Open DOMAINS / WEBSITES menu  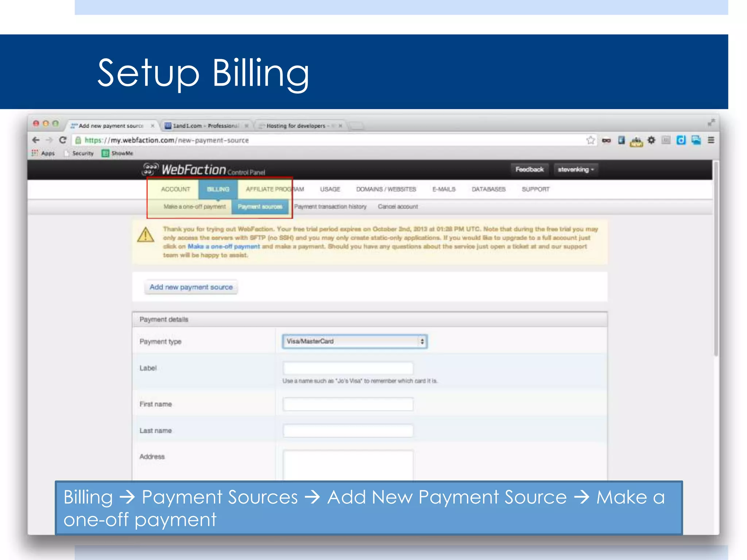[x=386, y=189]
